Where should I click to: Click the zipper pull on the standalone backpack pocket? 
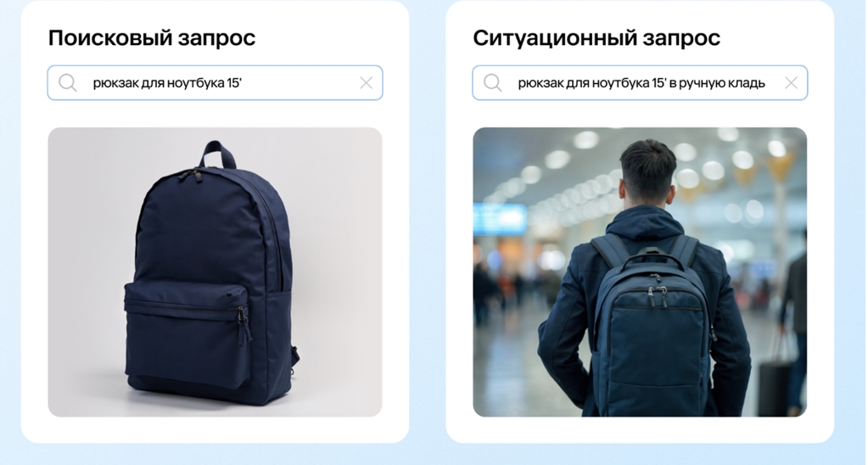(x=243, y=318)
